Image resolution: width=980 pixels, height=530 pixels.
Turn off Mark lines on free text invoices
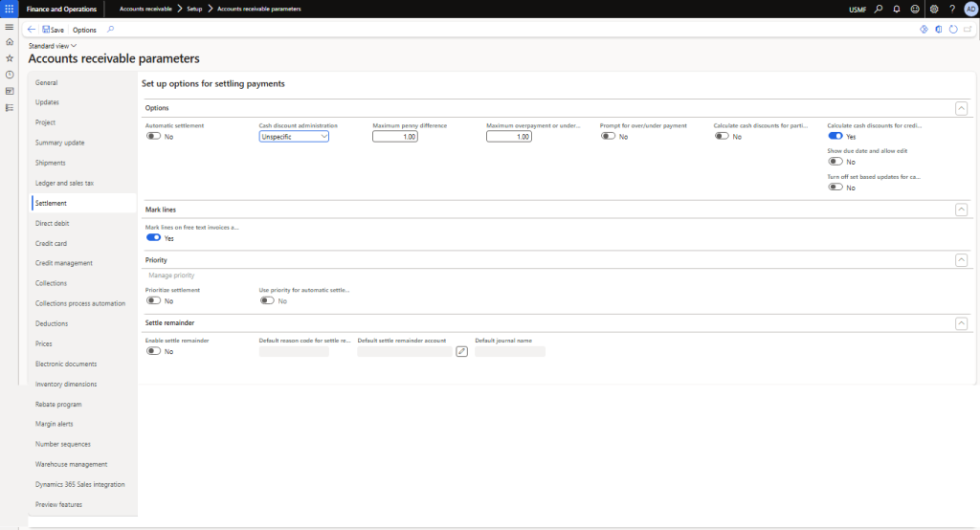pyautogui.click(x=153, y=238)
